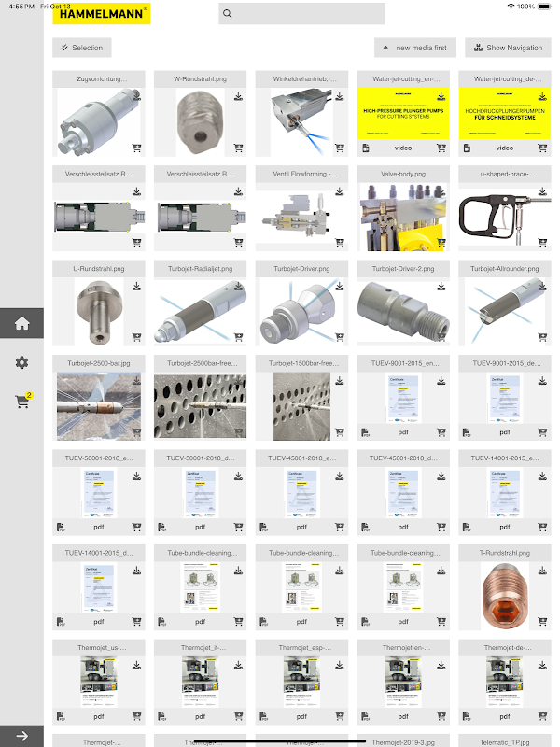Download TUEV-14001-2015_d pdf

pos(136,571)
